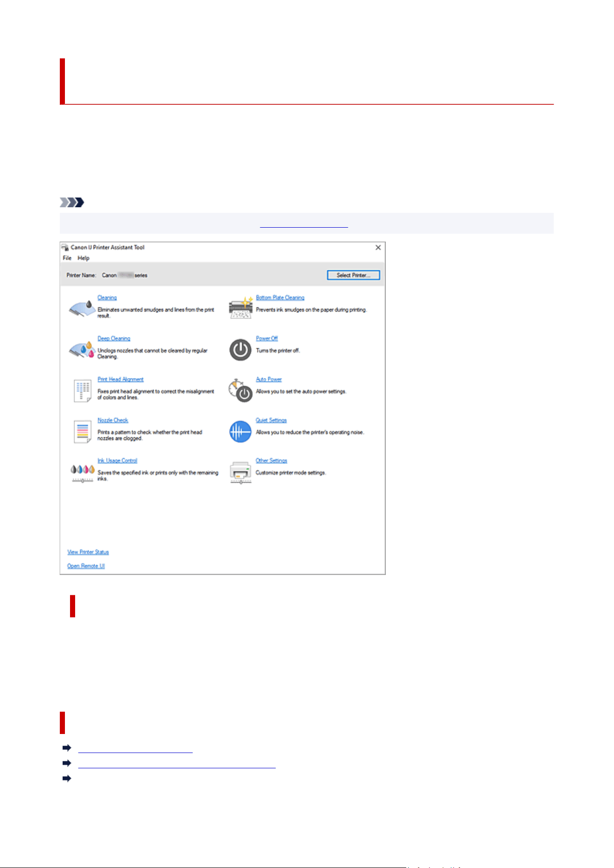The width and height of the screenshot is (614, 868).
Task: Click the Canon printer icon in title bar
Action: tap(65, 248)
